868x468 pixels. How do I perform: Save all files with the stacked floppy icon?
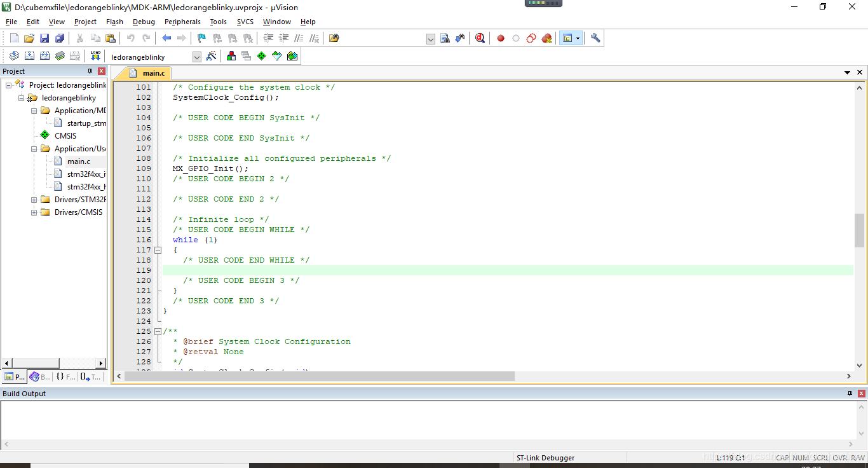[x=60, y=38]
